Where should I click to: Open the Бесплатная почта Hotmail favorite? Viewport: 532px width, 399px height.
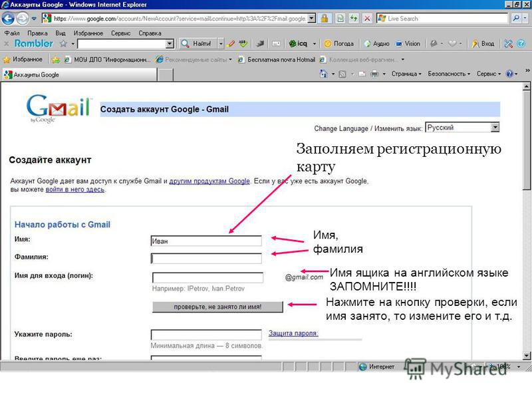277,60
